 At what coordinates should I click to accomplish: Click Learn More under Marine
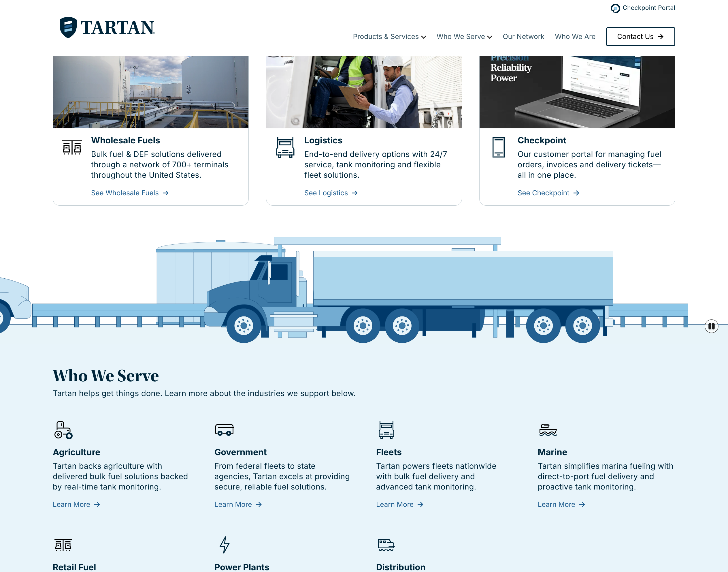pyautogui.click(x=561, y=504)
